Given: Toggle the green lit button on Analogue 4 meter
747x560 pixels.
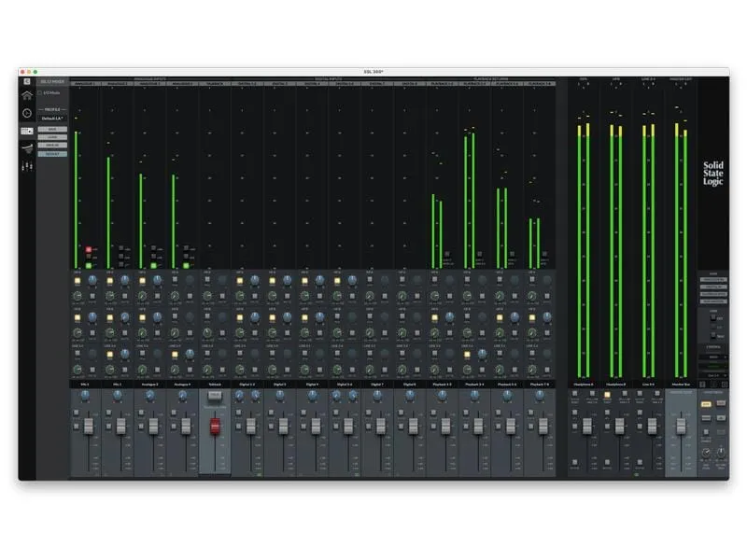Looking at the screenshot, I should 186,265.
